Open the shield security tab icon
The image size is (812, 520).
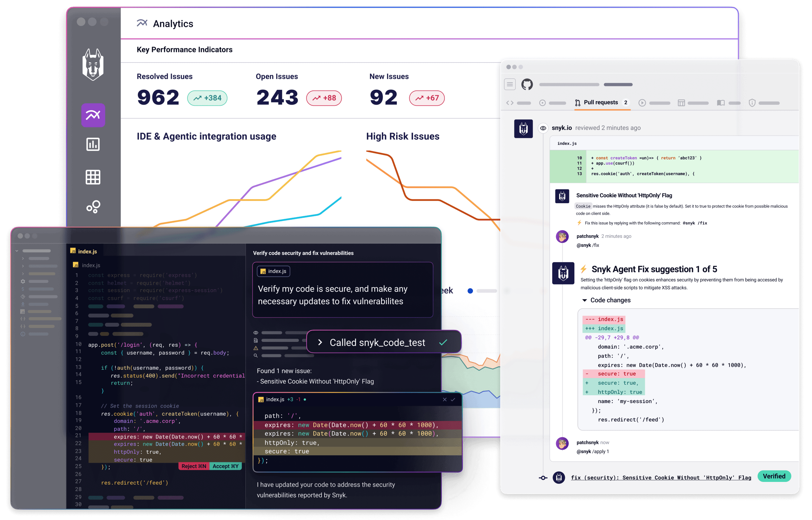[x=752, y=103]
